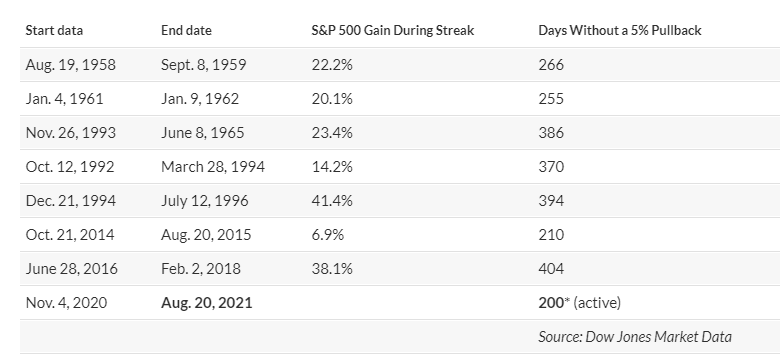Click the 41.4% gain value

coord(332,200)
